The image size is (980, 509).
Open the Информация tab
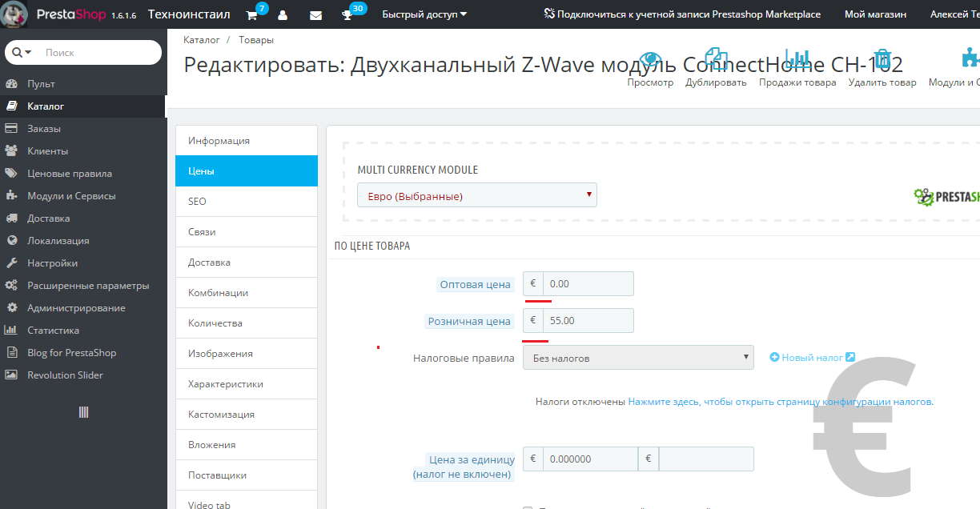pos(247,141)
